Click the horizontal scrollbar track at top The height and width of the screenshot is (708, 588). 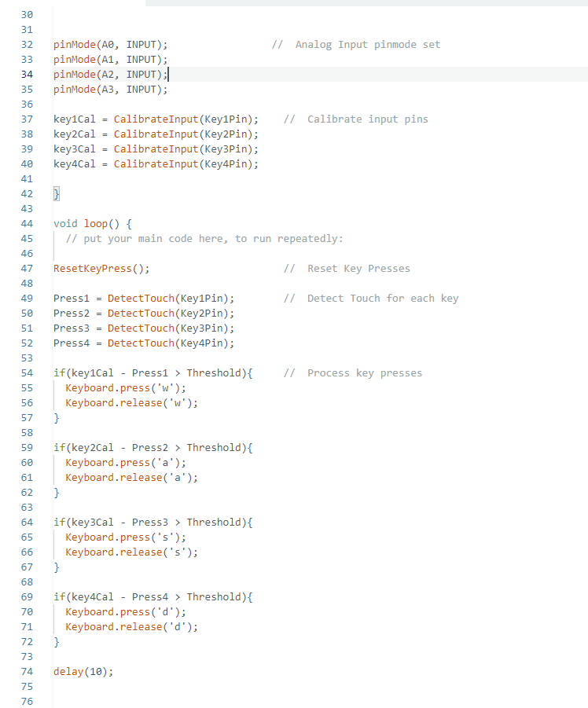coord(366,3)
